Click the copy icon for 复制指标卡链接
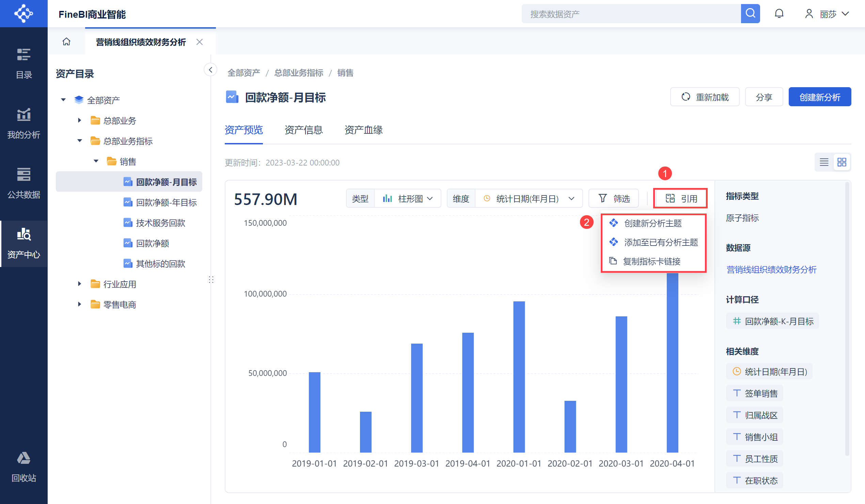 (x=613, y=261)
